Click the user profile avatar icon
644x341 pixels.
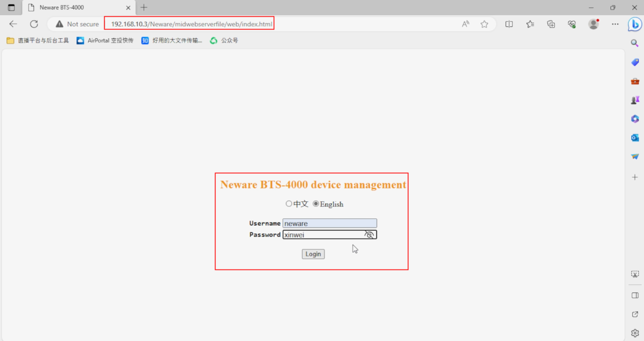coord(593,24)
